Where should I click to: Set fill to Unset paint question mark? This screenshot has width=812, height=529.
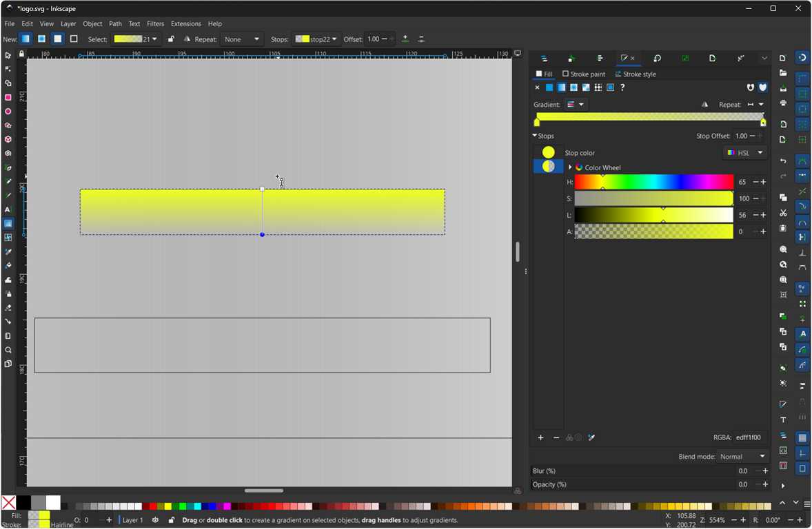click(622, 87)
